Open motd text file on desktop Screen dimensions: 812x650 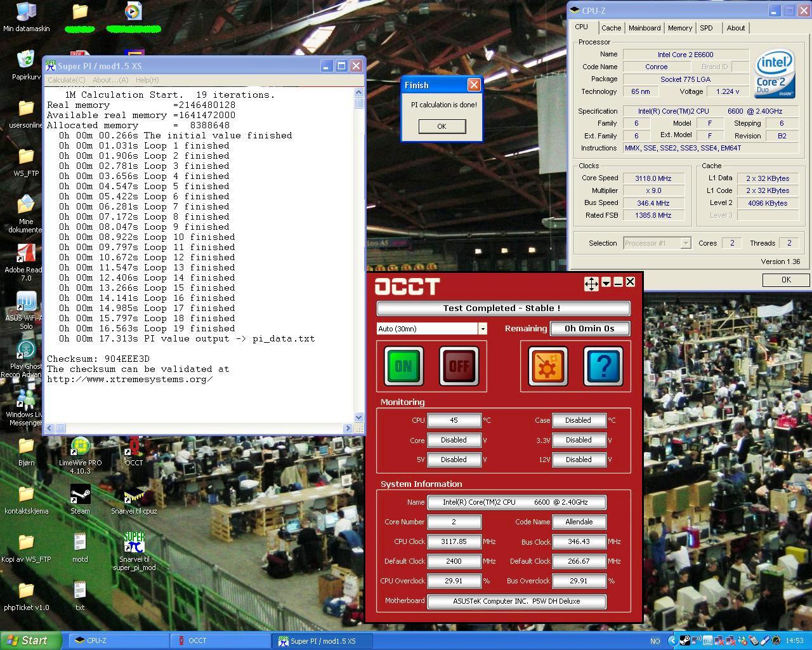(x=80, y=548)
